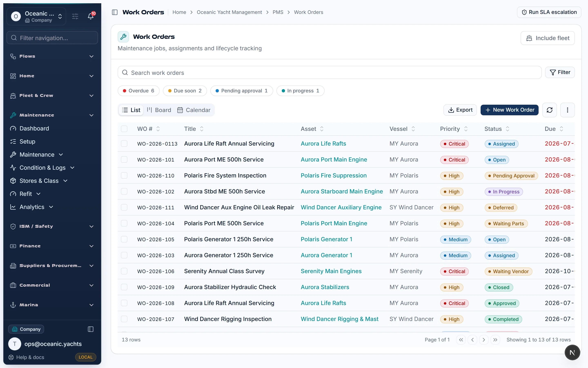Click Include fleet button

548,38
